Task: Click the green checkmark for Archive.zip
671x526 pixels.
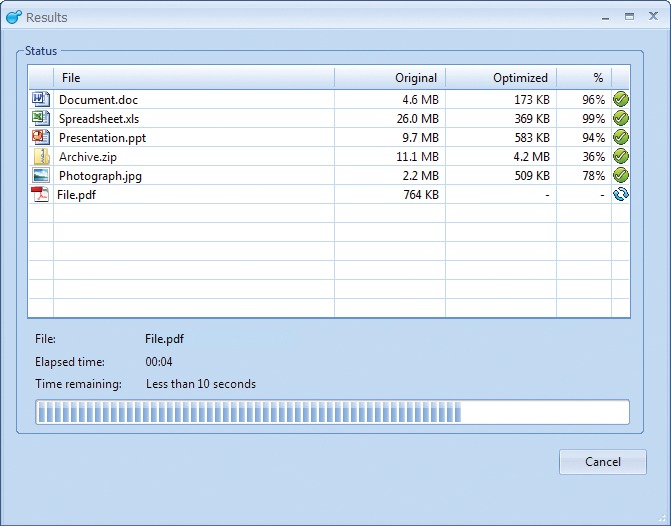Action: [621, 156]
